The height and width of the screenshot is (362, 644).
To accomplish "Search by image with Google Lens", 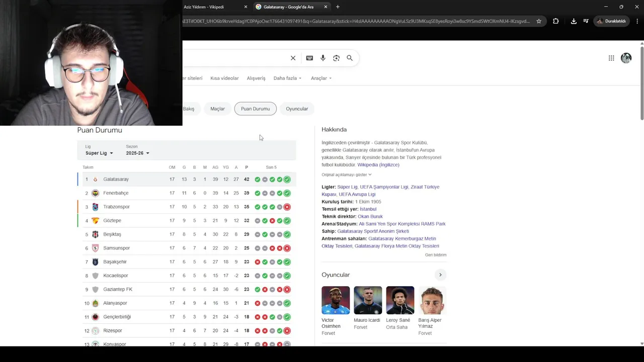I will [336, 58].
